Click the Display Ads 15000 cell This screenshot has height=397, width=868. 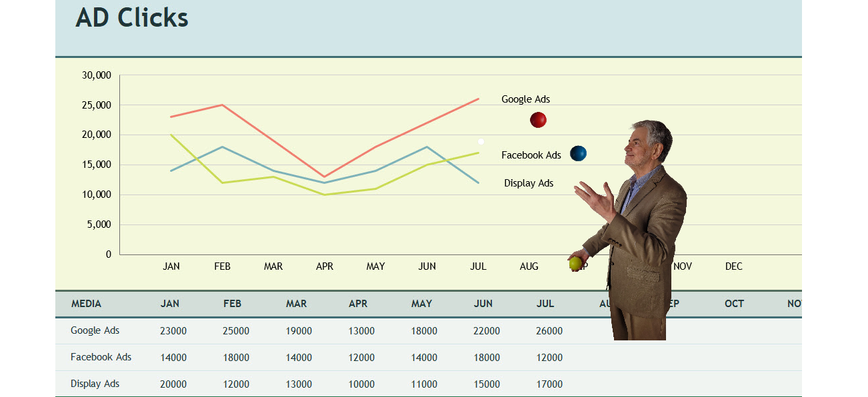pyautogui.click(x=487, y=384)
